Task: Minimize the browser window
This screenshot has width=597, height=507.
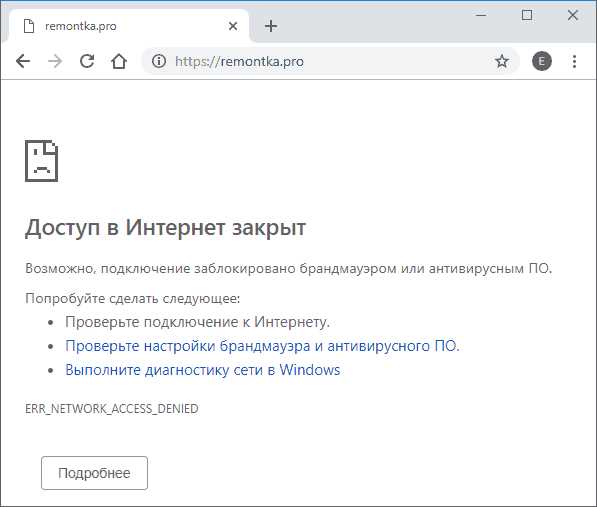Action: pyautogui.click(x=481, y=16)
